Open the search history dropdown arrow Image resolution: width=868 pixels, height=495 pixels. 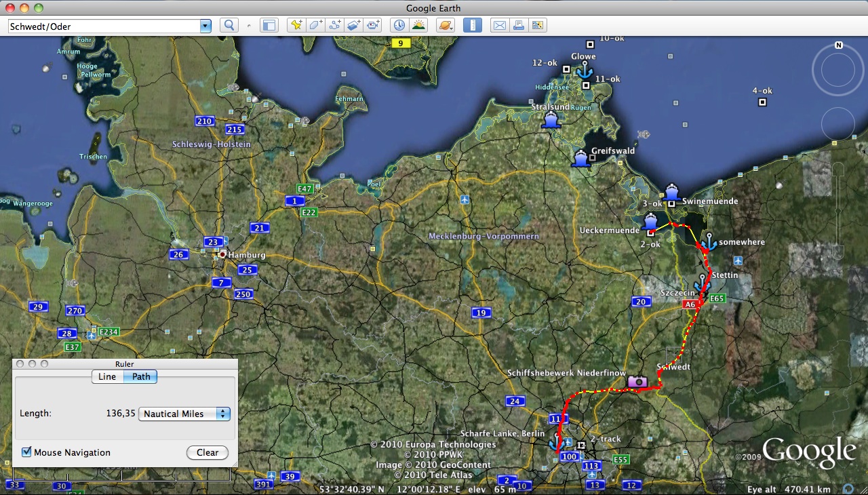point(205,26)
